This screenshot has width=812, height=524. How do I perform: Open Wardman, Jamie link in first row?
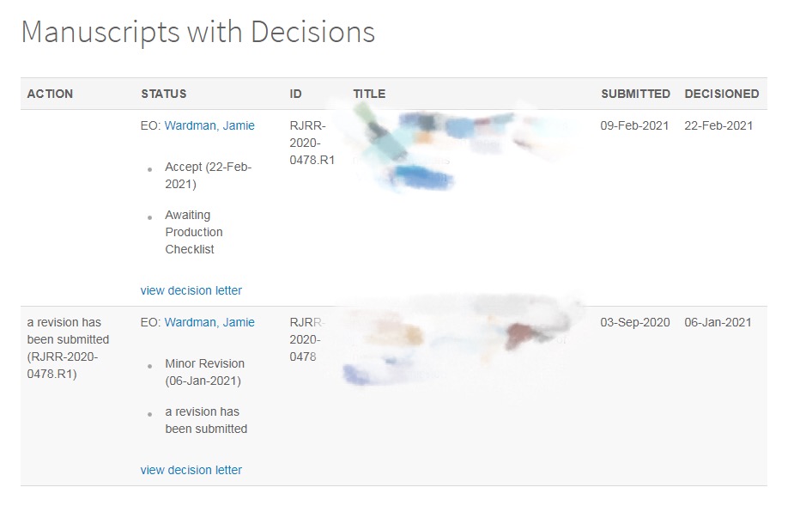pos(209,125)
